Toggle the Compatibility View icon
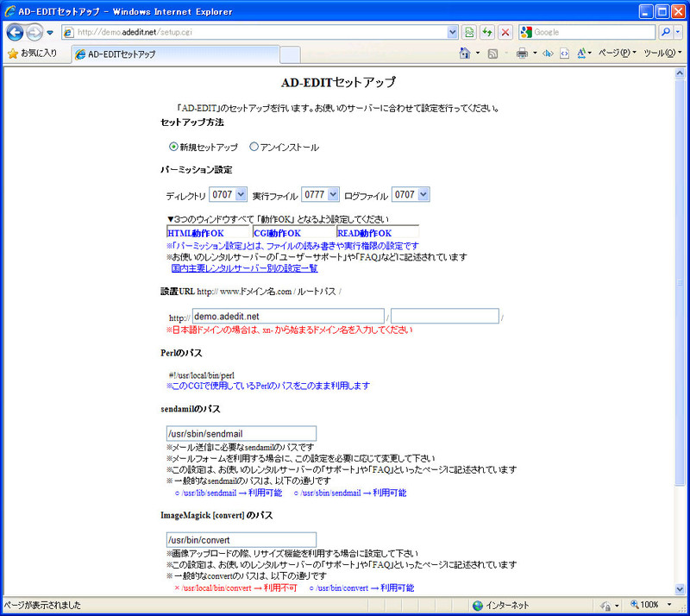This screenshot has height=616, width=690. [x=469, y=32]
